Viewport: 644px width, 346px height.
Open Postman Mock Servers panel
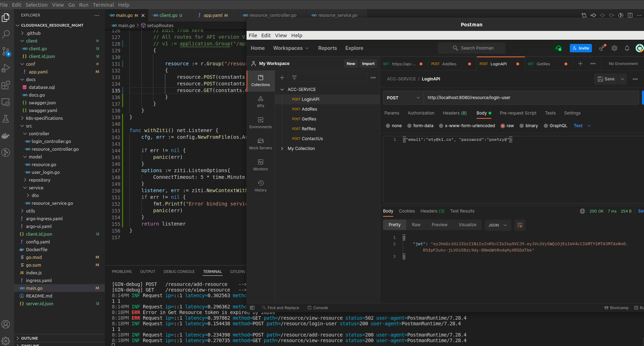tap(260, 144)
